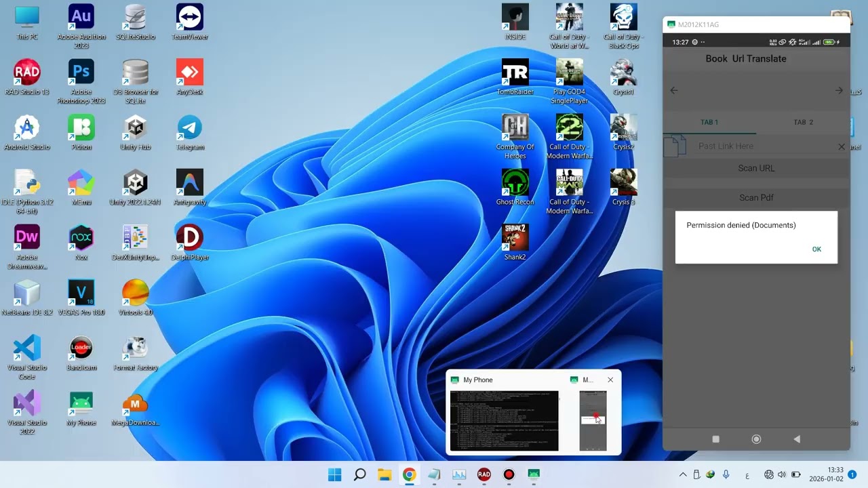
Task: Open the Windows Start menu
Action: click(x=335, y=474)
